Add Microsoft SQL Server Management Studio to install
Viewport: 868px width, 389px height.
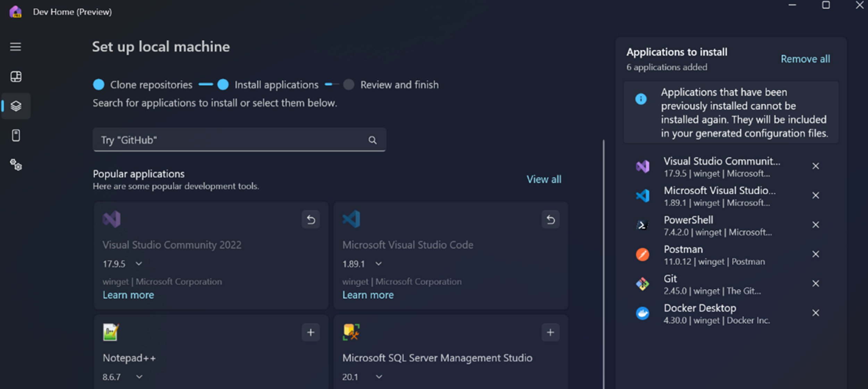551,332
